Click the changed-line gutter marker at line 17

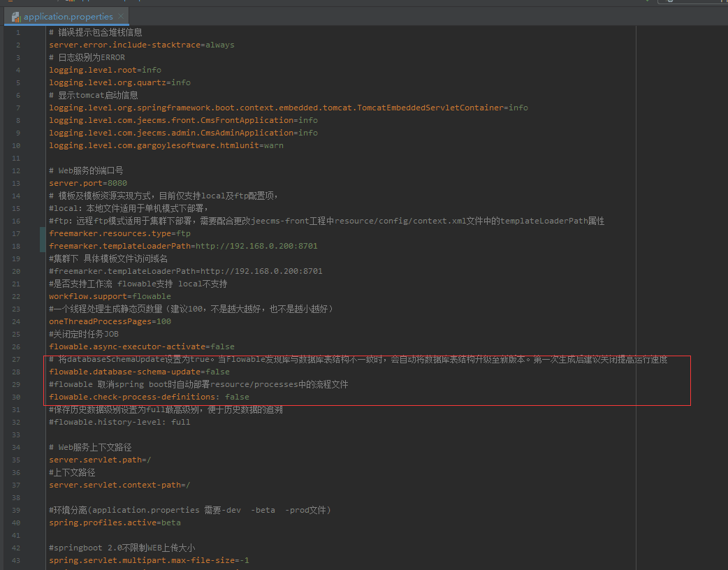click(43, 233)
